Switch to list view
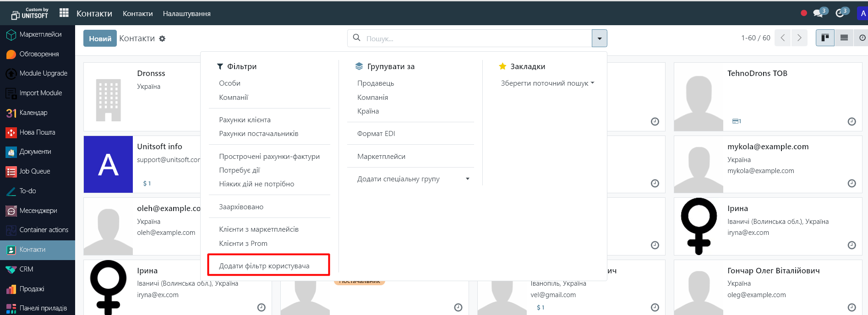Image resolution: width=868 pixels, height=315 pixels. click(x=844, y=38)
